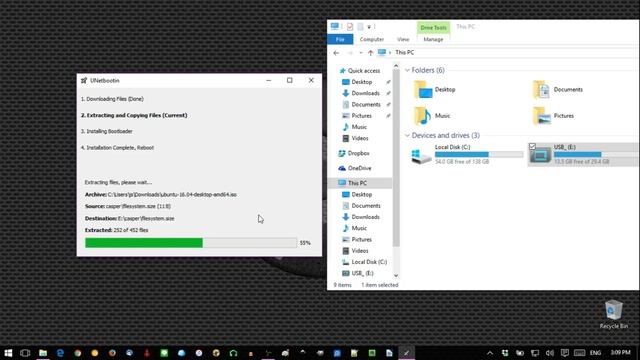Viewport: 640px width, 360px height.
Task: Collapse the Folders (6) group
Action: coord(407,71)
